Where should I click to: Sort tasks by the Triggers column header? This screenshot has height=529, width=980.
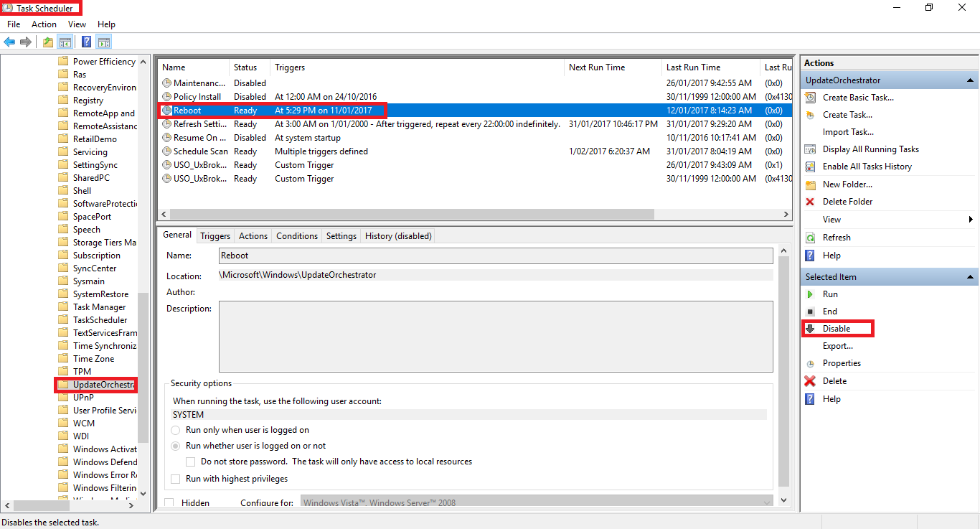click(x=418, y=67)
